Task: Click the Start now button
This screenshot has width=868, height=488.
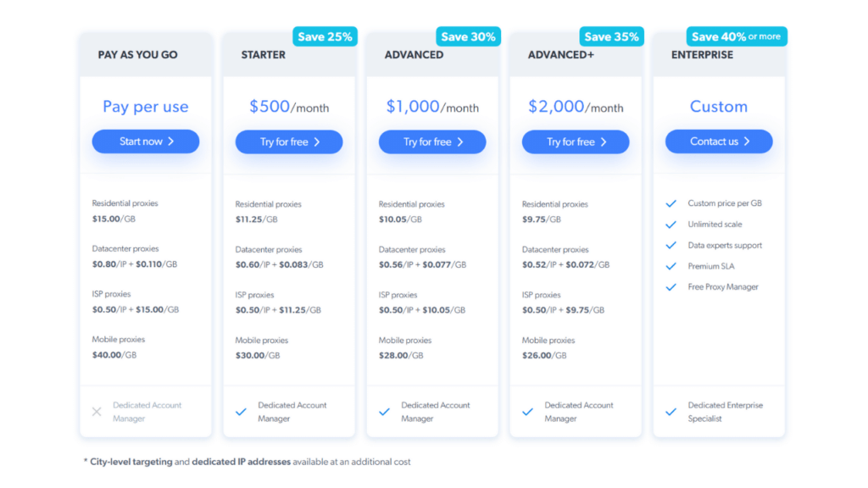Action: click(x=146, y=141)
